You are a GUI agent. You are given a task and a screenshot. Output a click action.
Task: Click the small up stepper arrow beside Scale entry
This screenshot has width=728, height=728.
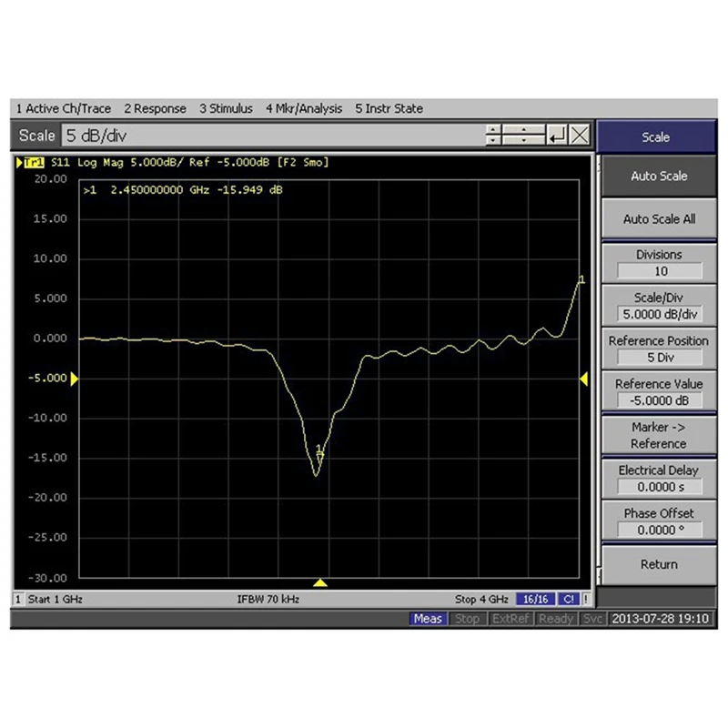[492, 129]
